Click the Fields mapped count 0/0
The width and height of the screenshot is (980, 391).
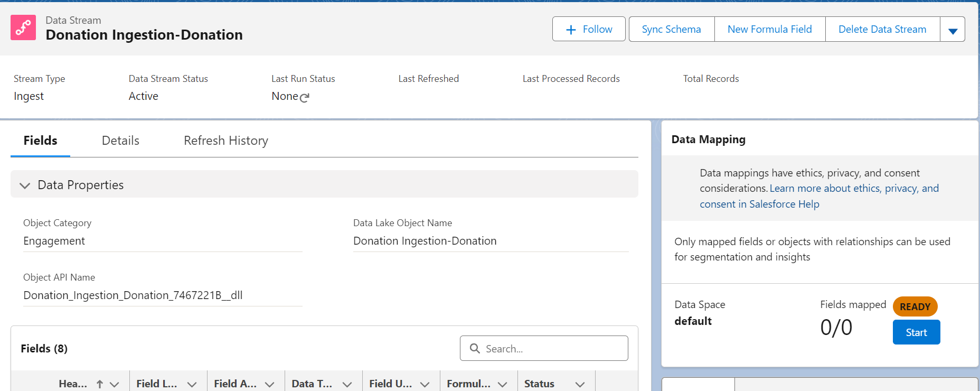click(x=836, y=328)
